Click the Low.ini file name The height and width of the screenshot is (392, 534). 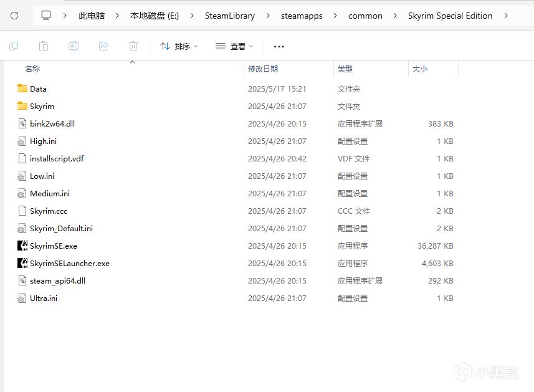point(42,176)
